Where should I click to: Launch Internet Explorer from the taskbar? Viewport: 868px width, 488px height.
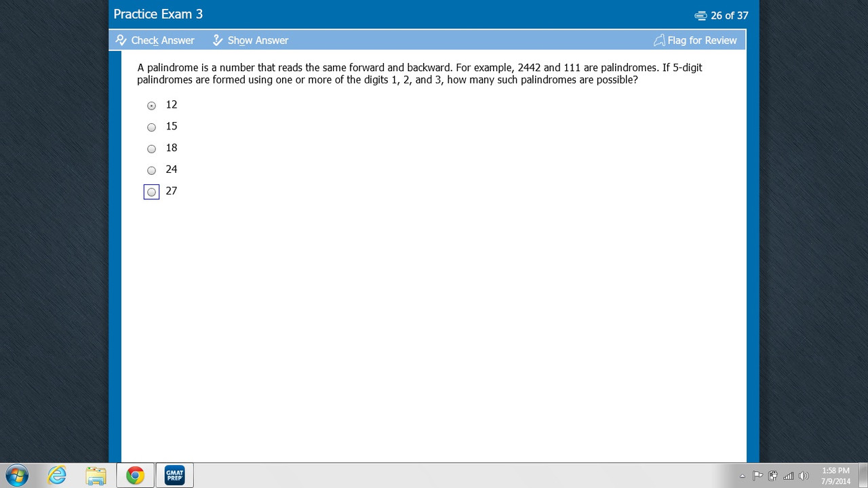pyautogui.click(x=57, y=476)
